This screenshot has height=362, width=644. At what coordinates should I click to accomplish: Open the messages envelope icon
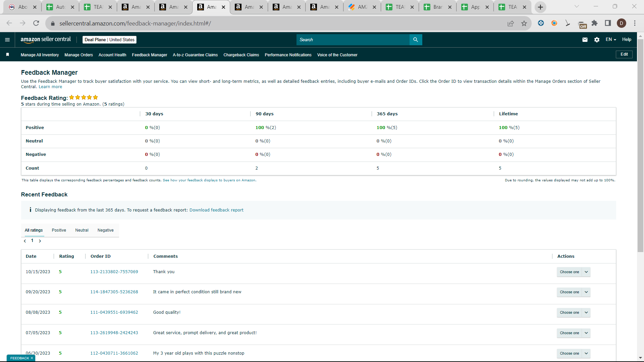click(585, 40)
